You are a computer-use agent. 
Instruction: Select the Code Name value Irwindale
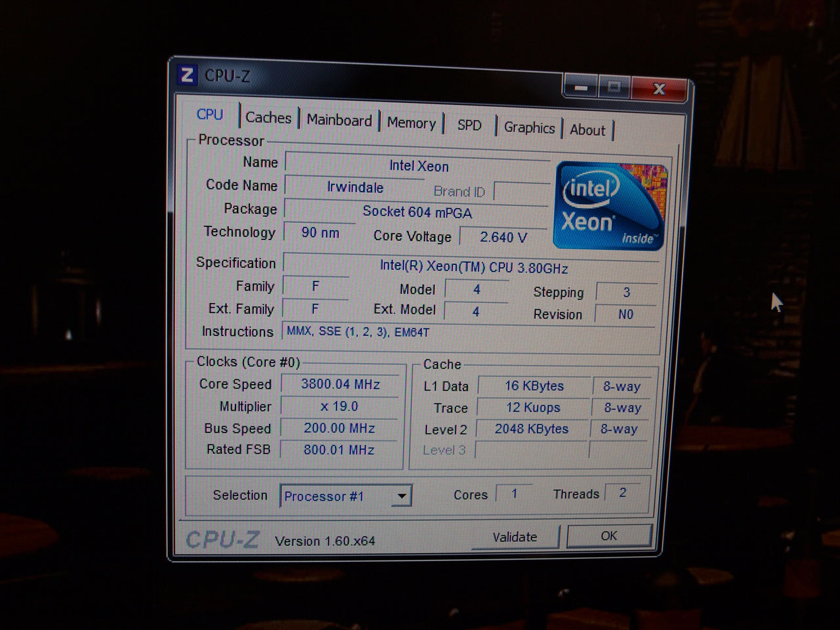tap(355, 187)
